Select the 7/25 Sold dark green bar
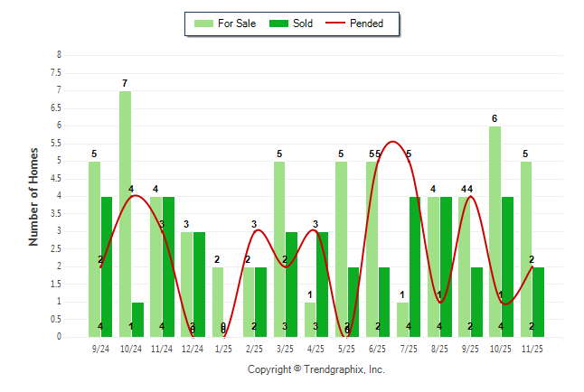Image resolution: width=584 pixels, height=392 pixels. (x=415, y=266)
